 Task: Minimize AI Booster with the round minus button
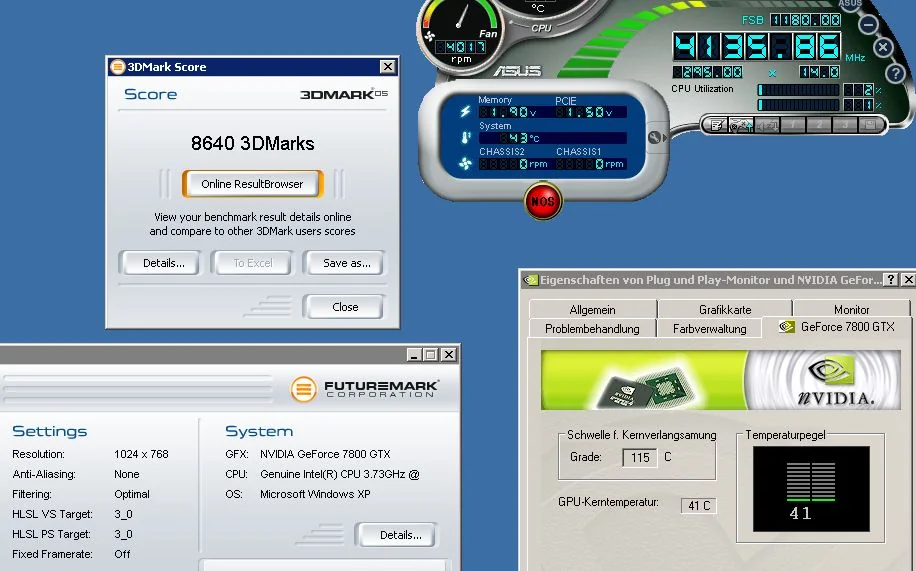pyautogui.click(x=869, y=25)
